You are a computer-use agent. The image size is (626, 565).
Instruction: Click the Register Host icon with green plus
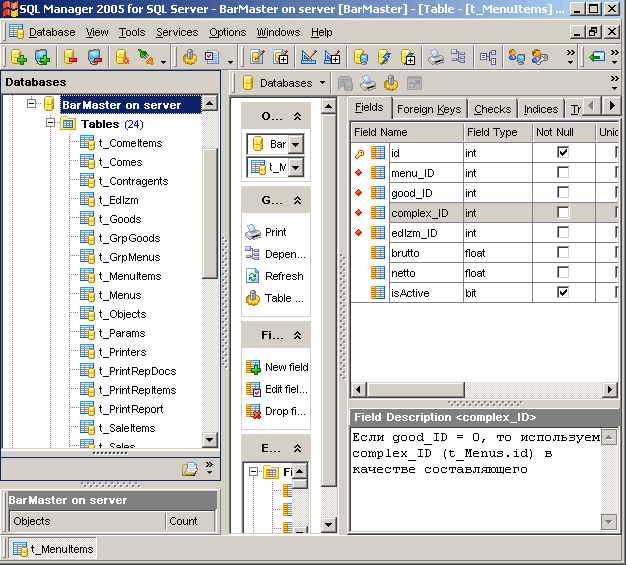point(42,57)
